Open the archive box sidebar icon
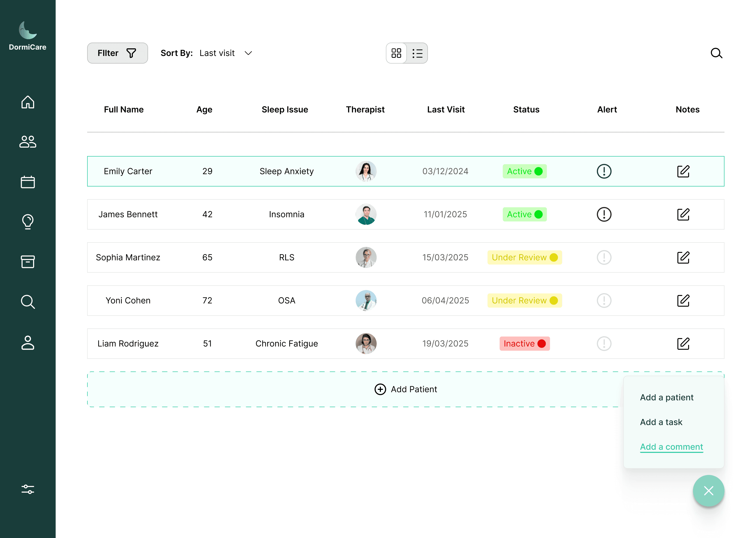The image size is (756, 538). [28, 262]
